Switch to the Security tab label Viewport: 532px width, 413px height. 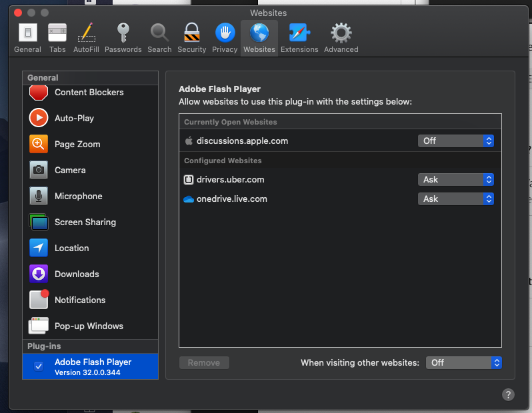pos(192,49)
